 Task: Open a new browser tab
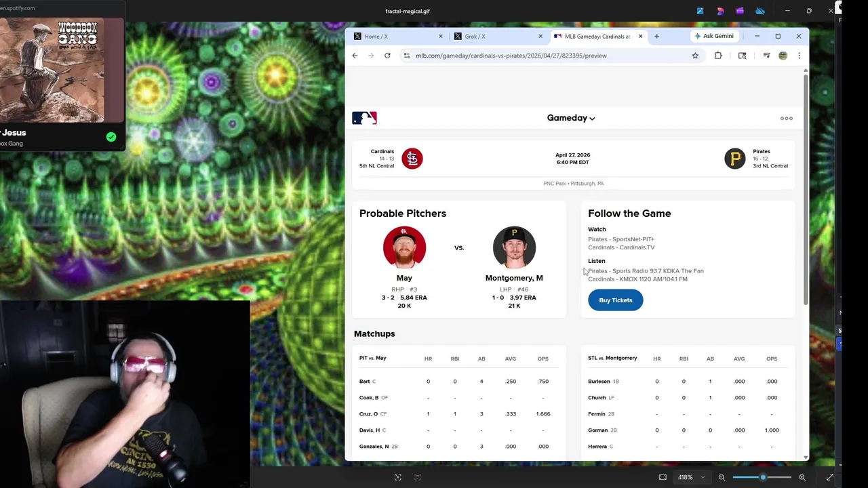pyautogui.click(x=656, y=36)
